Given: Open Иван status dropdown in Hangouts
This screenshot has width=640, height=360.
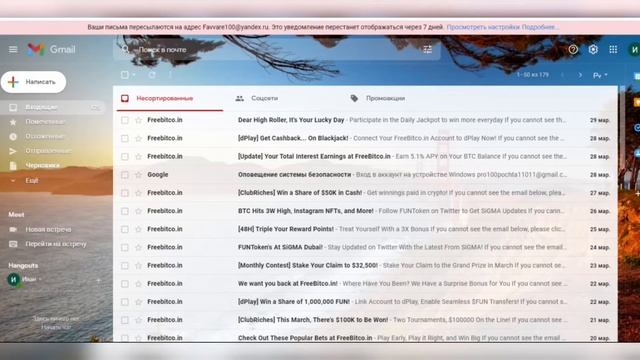Looking at the screenshot, I should [40, 280].
